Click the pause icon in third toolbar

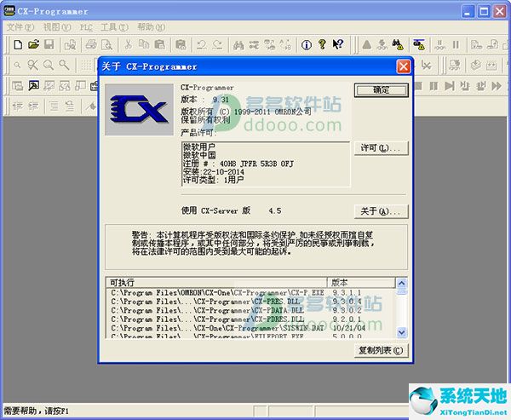[x=433, y=86]
